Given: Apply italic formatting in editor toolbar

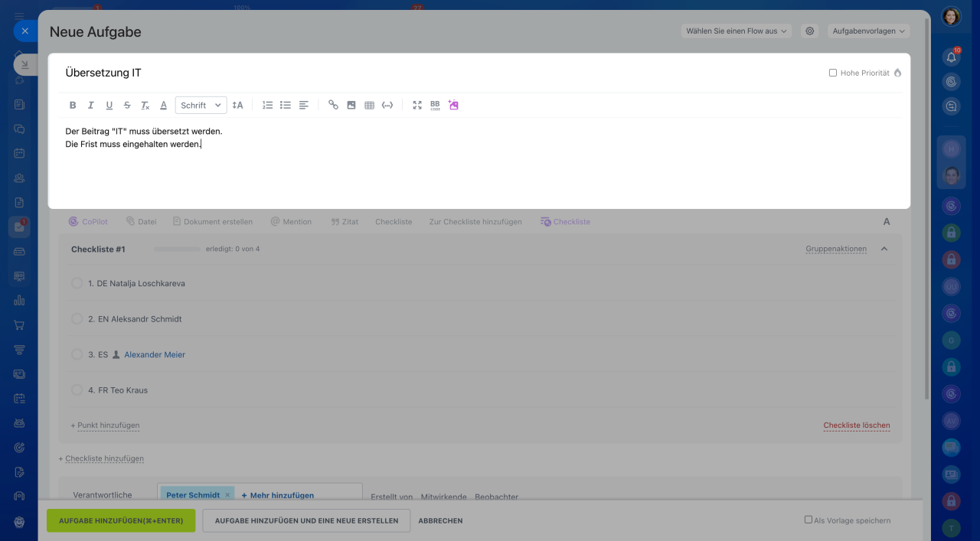Looking at the screenshot, I should (91, 106).
